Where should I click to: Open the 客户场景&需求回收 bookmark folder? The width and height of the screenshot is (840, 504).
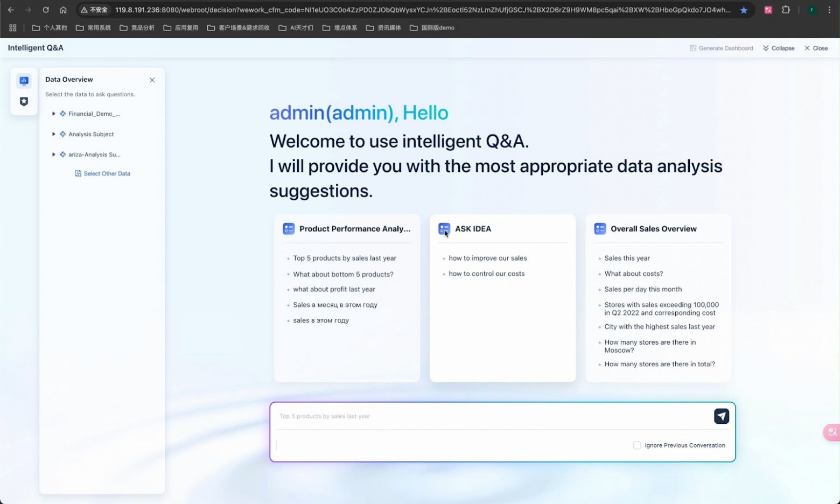pyautogui.click(x=238, y=28)
